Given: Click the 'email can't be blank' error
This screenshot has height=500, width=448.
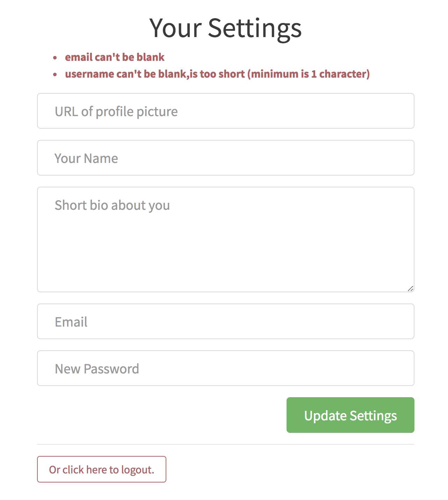Looking at the screenshot, I should [x=115, y=57].
